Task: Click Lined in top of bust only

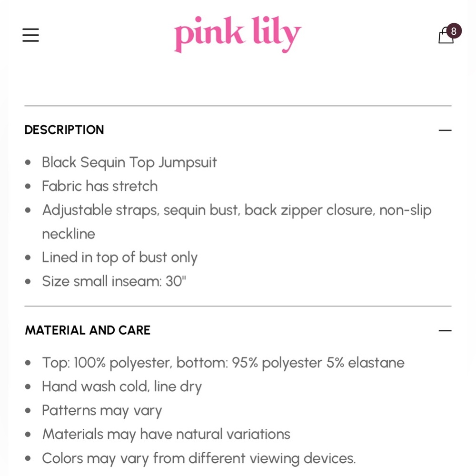Action: [x=119, y=258]
